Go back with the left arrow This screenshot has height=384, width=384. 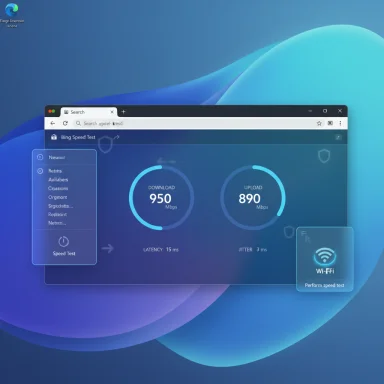53,123
